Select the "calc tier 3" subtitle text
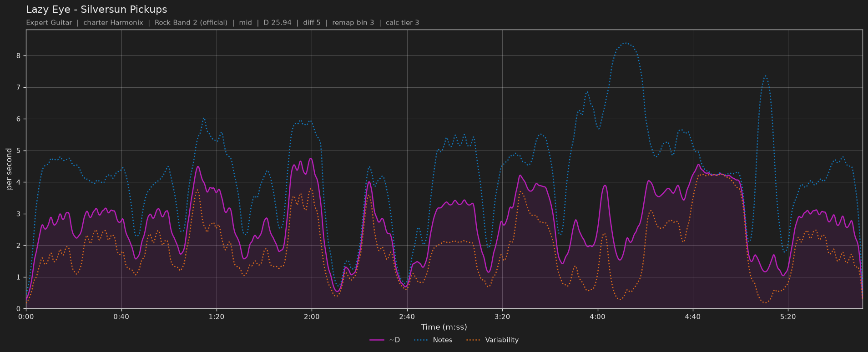Screen dimensions: 868x352 (x=403, y=23)
